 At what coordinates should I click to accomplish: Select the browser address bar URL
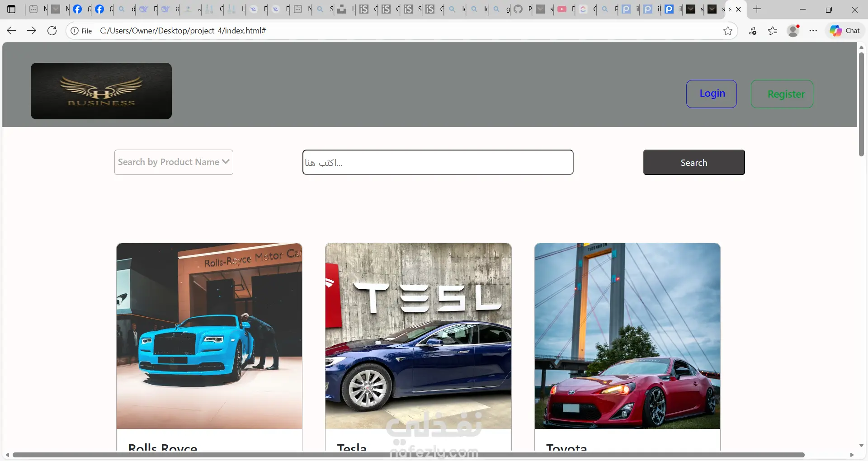183,31
